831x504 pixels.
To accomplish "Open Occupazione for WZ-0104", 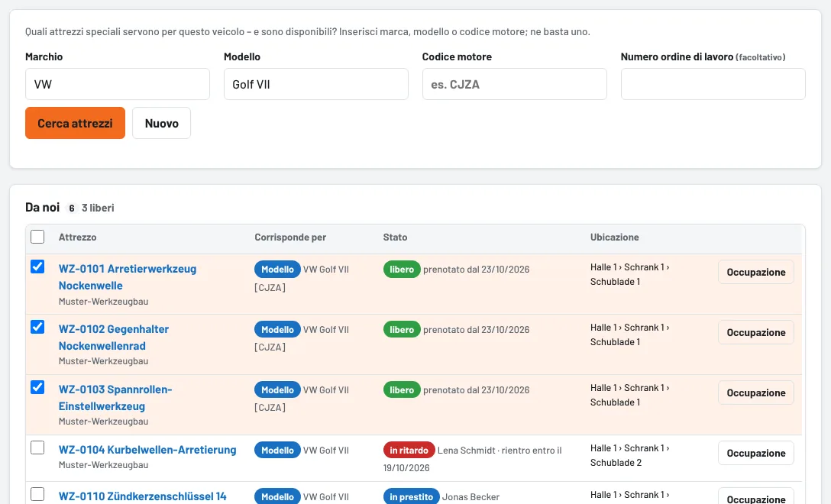I will [x=755, y=453].
